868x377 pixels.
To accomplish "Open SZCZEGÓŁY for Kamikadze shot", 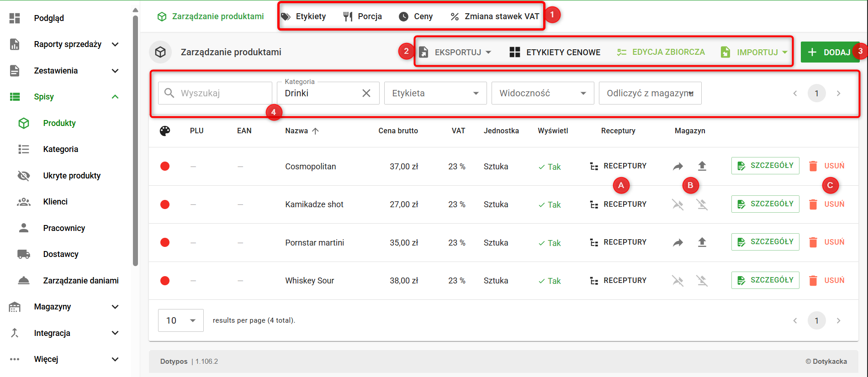I will [x=765, y=204].
